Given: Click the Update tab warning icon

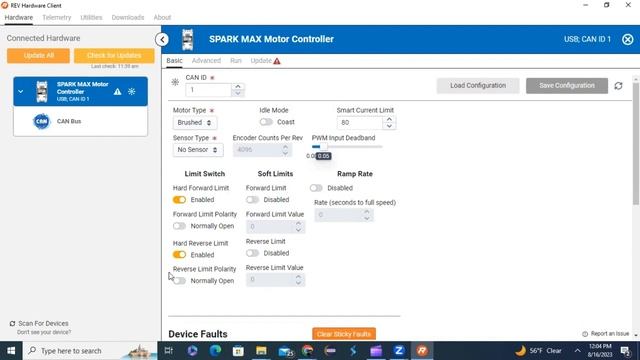Looking at the screenshot, I should tap(277, 61).
